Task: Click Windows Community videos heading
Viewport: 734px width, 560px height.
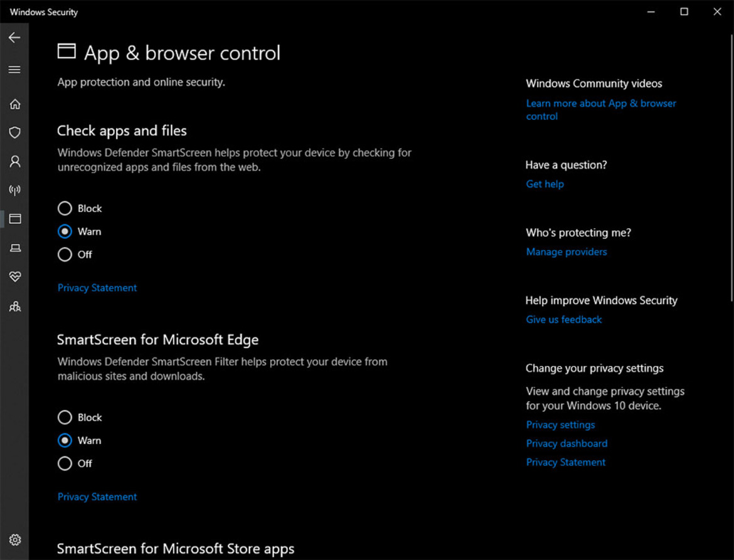Action: point(594,83)
